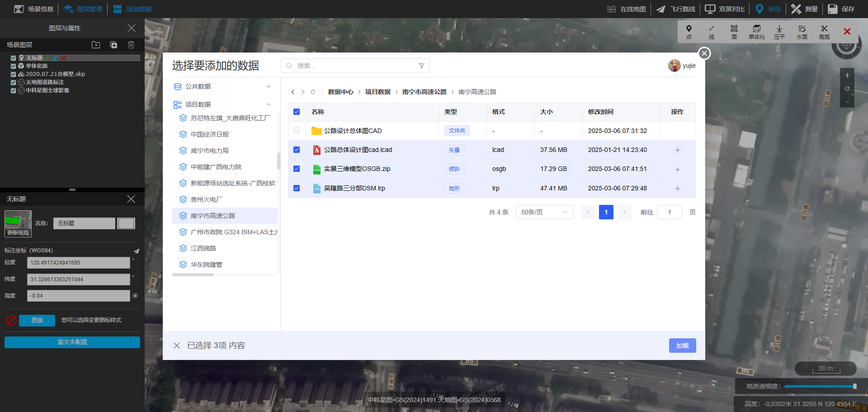Select the 水面 water surface tool
This screenshot has width=868, height=412.
click(802, 32)
